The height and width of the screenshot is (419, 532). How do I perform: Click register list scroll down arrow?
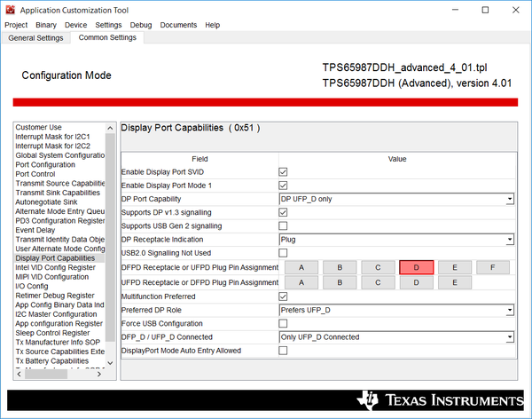110,363
